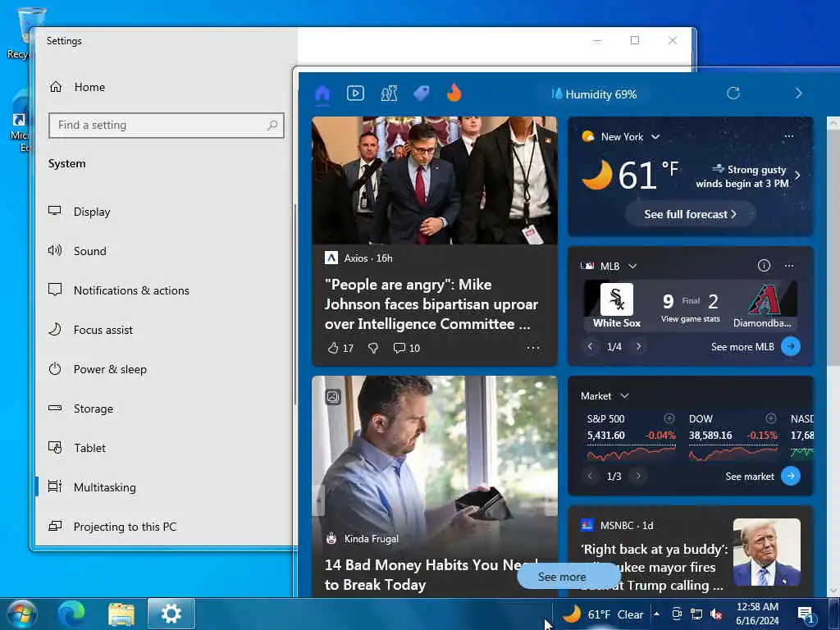Screen dimensions: 840x630
Task: Click View game stats link
Action: click(690, 319)
